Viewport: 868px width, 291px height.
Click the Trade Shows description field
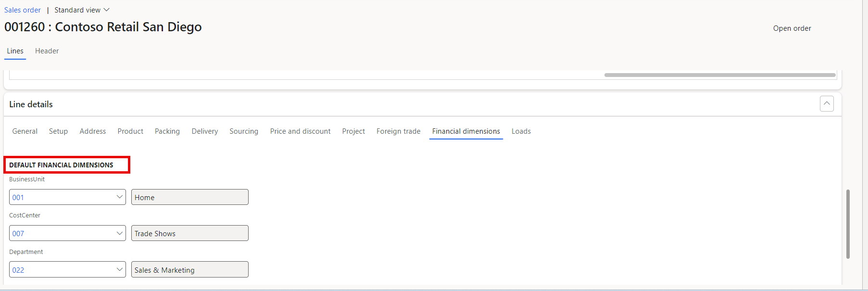(x=189, y=233)
